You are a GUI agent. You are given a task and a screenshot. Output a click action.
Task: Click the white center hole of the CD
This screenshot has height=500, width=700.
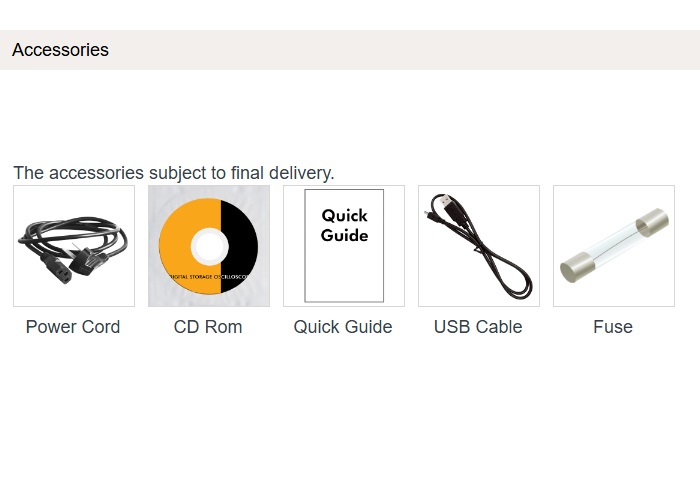coord(209,245)
